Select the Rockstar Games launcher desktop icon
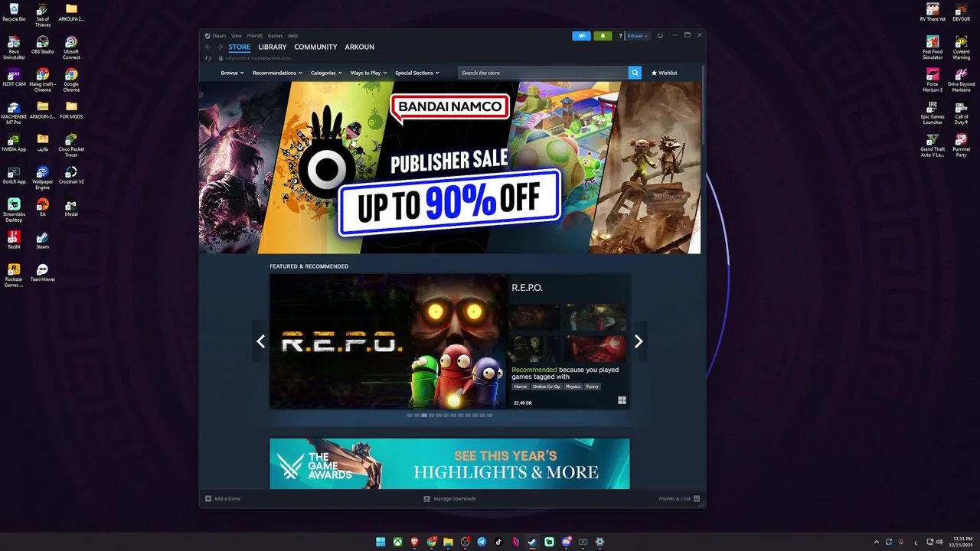 tap(14, 275)
